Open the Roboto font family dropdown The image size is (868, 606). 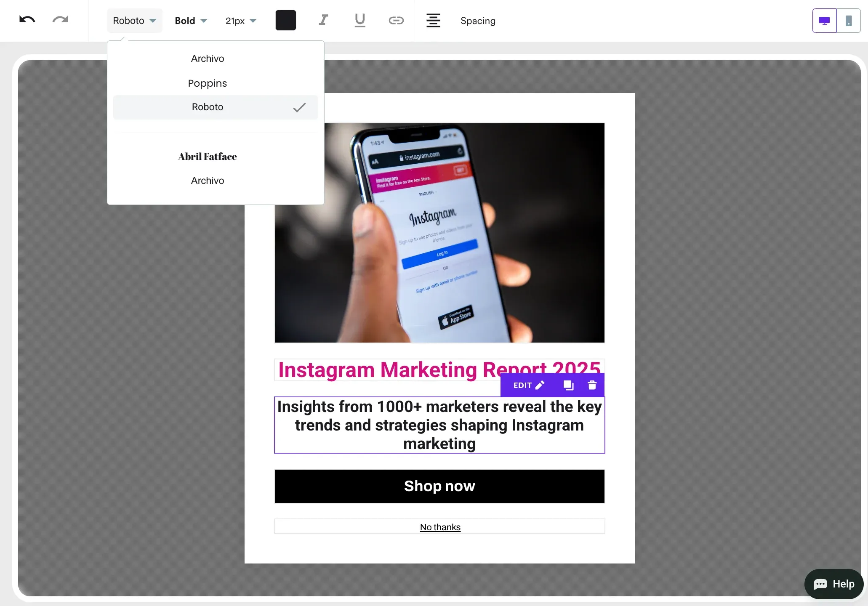point(135,21)
